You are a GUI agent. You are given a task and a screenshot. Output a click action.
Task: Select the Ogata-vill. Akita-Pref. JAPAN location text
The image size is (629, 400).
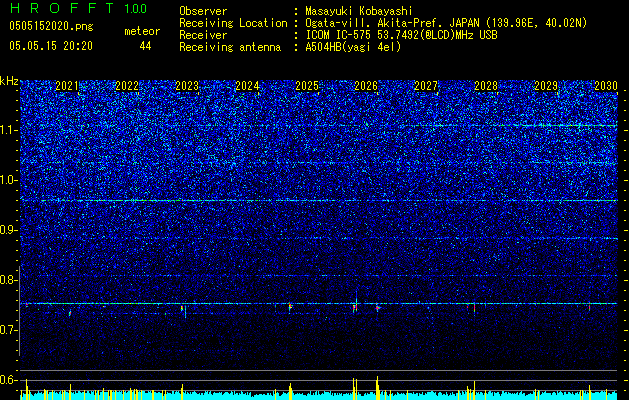[x=446, y=23]
